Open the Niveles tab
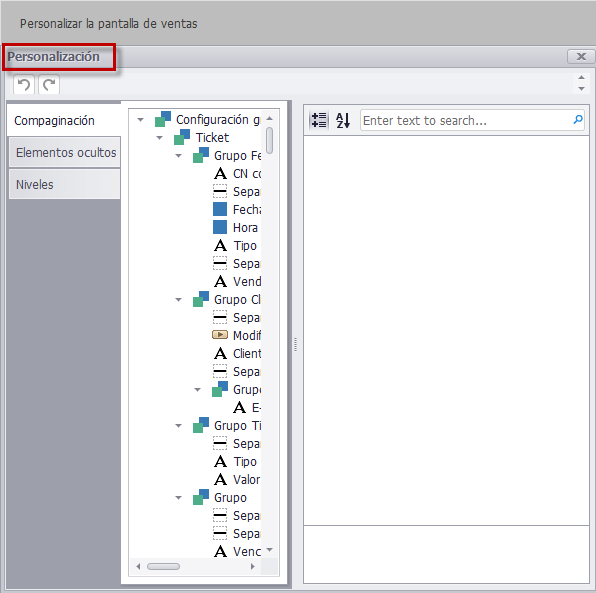The height and width of the screenshot is (593, 596). pyautogui.click(x=65, y=184)
